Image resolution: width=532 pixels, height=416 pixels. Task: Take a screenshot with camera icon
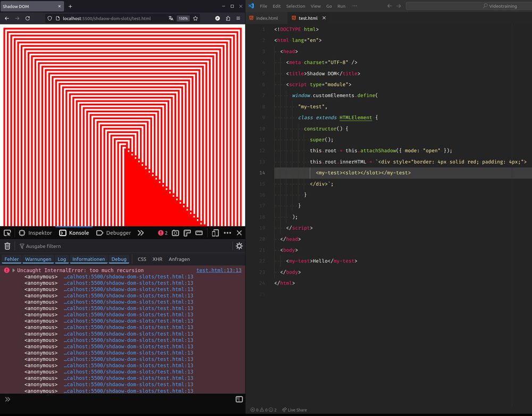point(176,233)
